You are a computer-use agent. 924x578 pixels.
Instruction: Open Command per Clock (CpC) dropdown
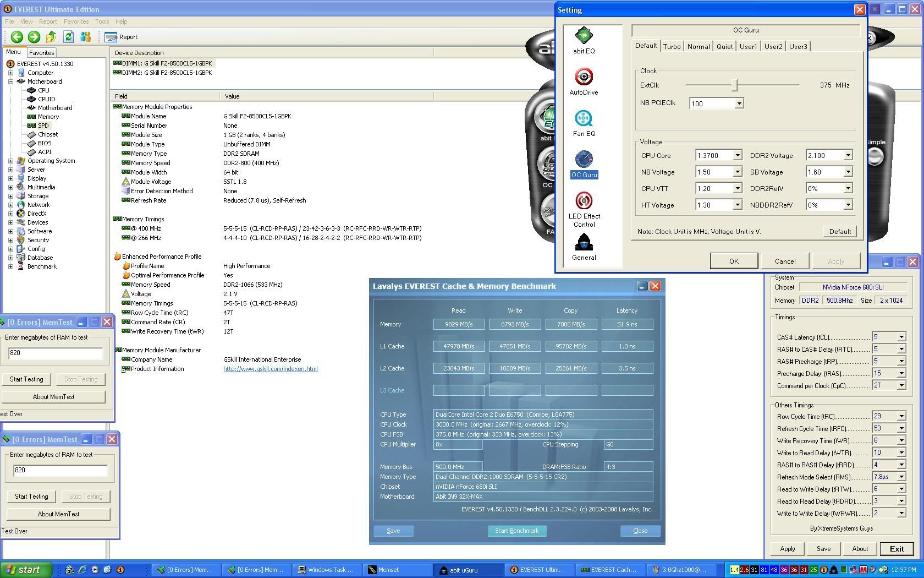tap(901, 385)
